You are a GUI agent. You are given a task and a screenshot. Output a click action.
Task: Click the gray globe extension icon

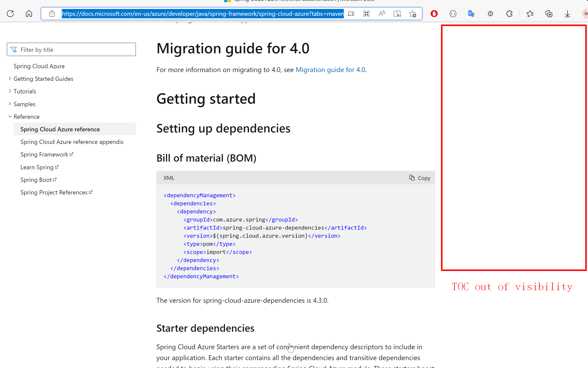(x=490, y=14)
